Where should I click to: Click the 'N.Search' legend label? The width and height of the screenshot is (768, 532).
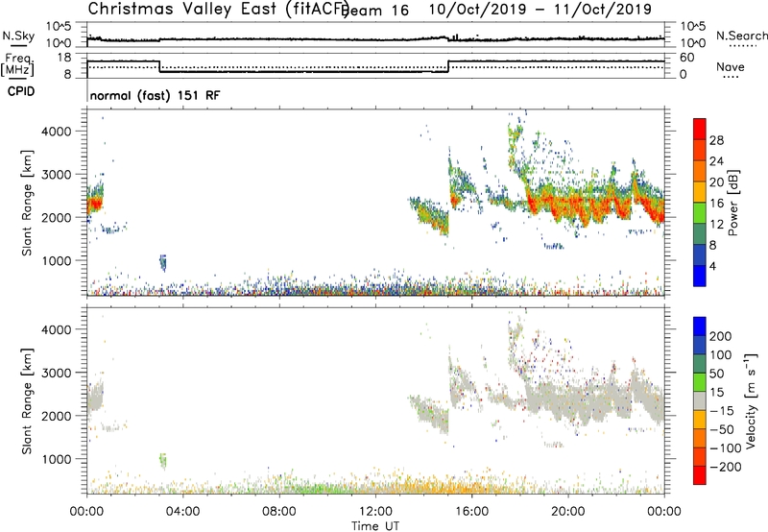click(741, 36)
